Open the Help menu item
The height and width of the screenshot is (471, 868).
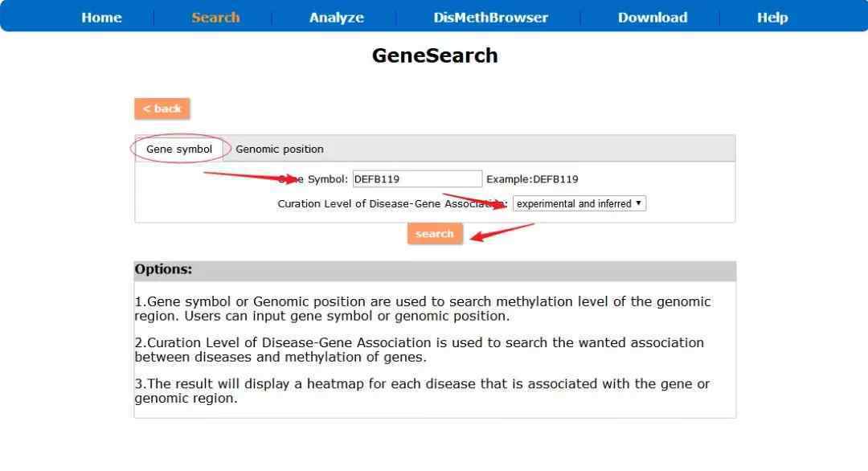coord(772,18)
